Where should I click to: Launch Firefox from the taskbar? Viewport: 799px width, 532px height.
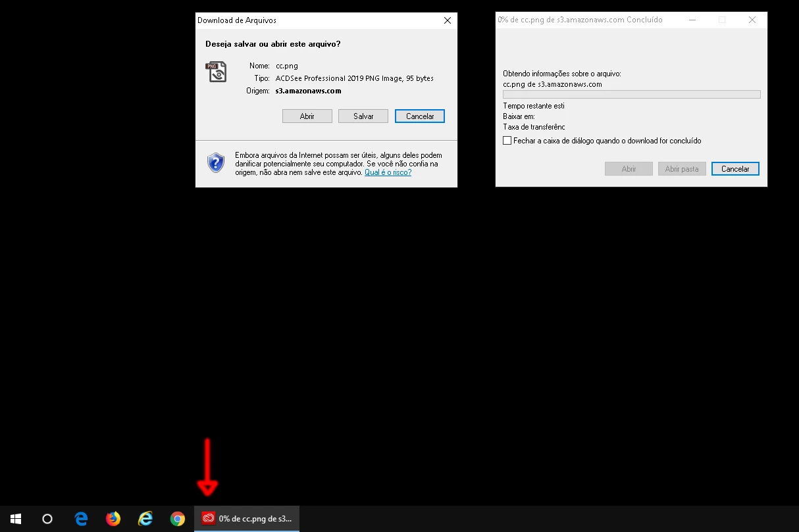click(113, 519)
